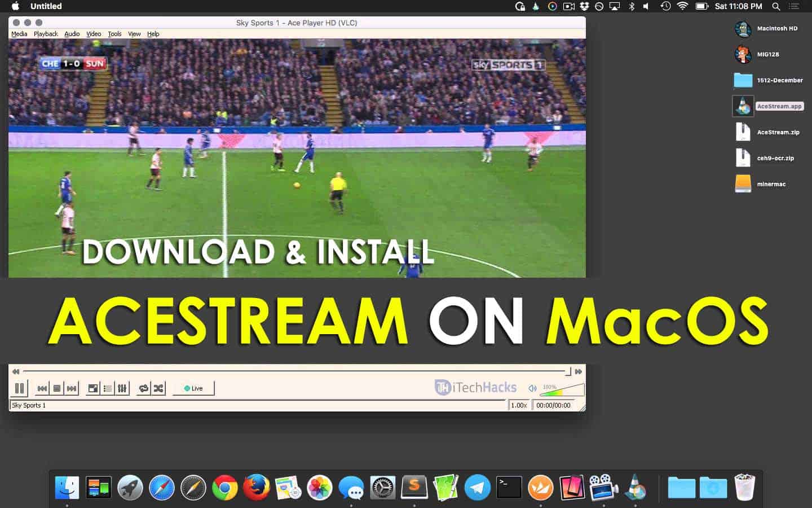Mute audio via the speaker icon
The width and height of the screenshot is (812, 508).
(532, 388)
